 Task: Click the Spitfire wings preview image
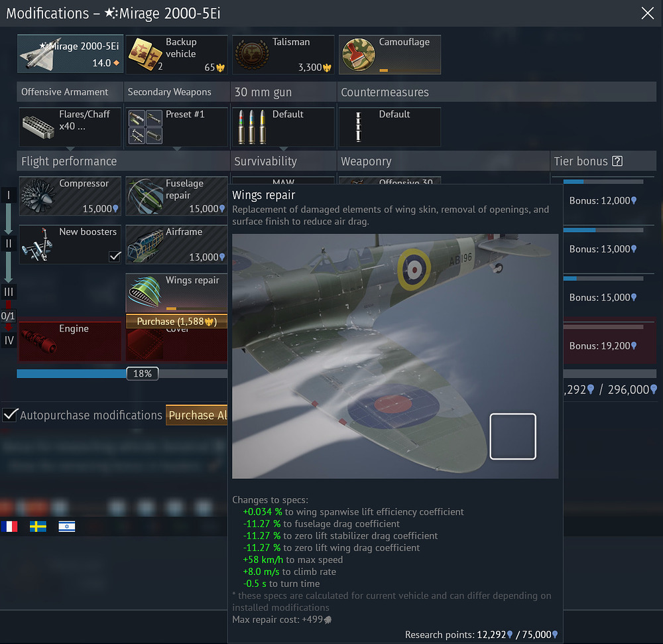(x=395, y=356)
